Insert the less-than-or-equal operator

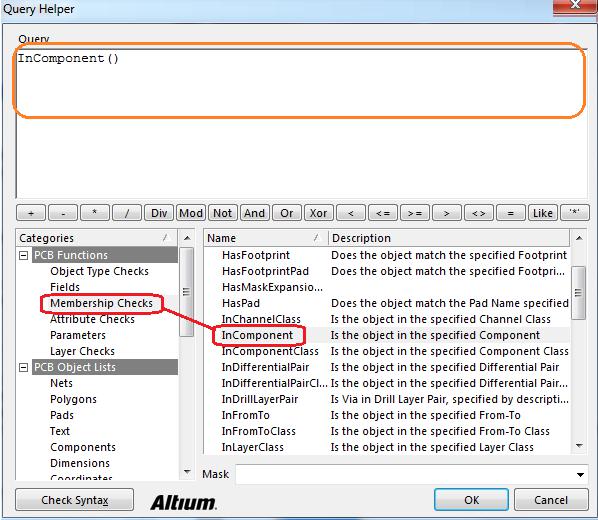pyautogui.click(x=383, y=213)
